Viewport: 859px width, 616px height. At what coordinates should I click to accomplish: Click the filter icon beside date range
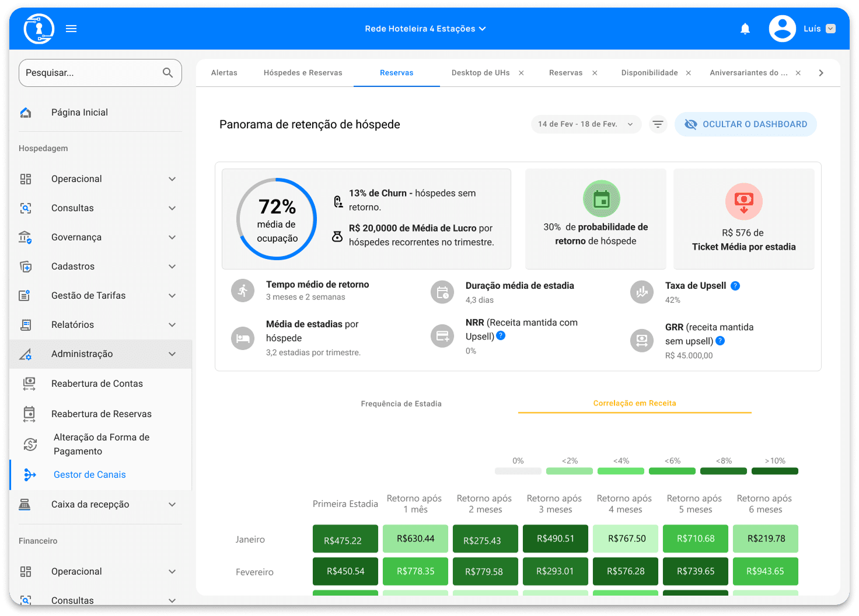coord(658,124)
